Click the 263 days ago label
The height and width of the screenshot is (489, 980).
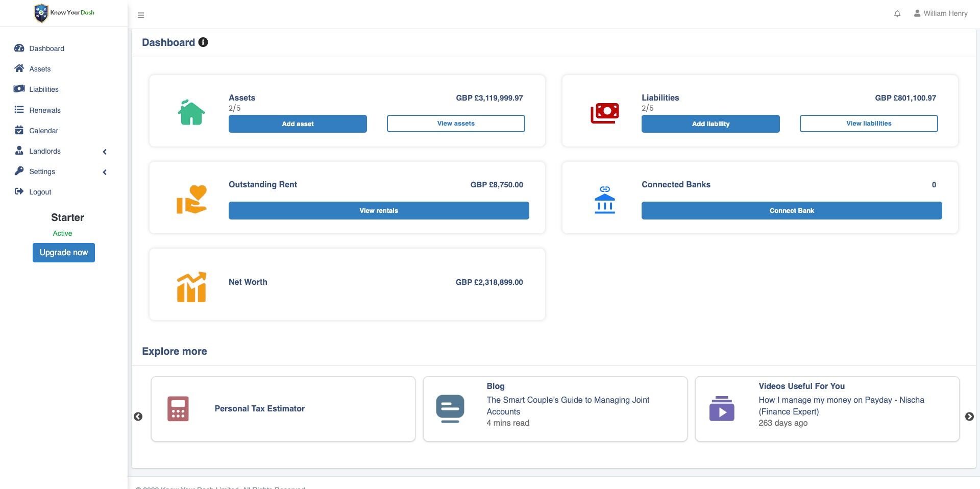783,423
